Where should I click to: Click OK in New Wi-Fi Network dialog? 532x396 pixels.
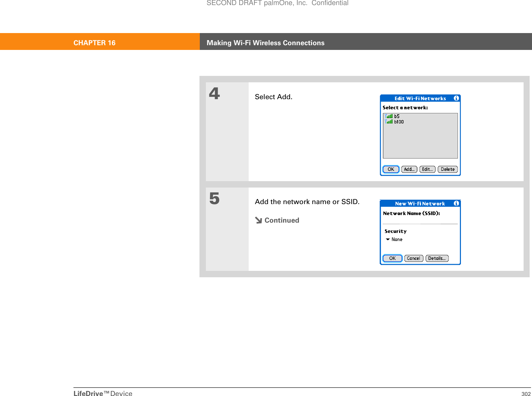click(393, 258)
